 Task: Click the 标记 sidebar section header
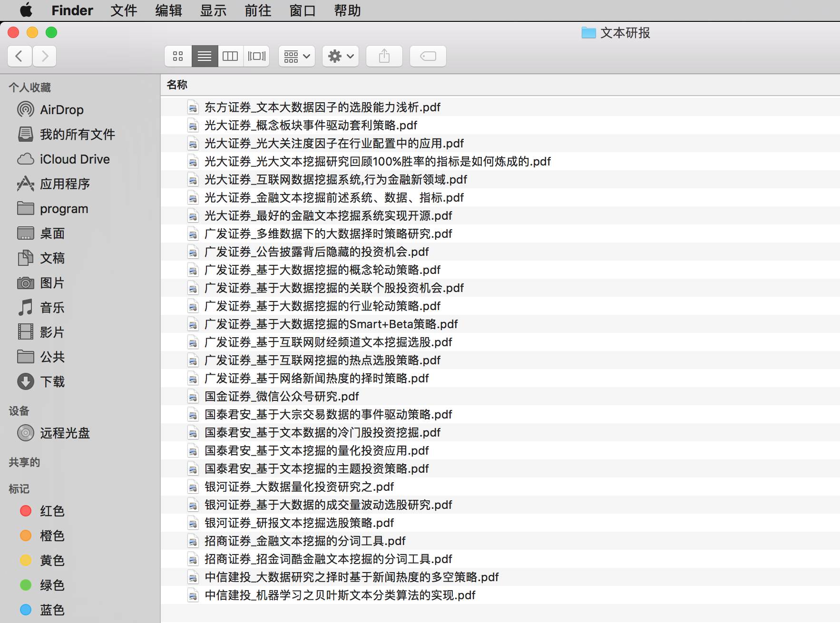(19, 489)
